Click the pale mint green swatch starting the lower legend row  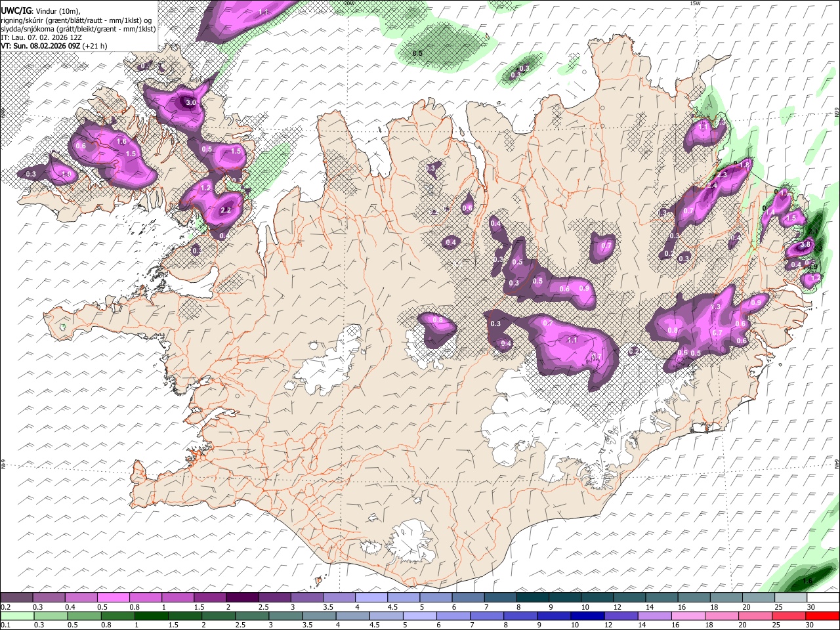tap(17, 616)
